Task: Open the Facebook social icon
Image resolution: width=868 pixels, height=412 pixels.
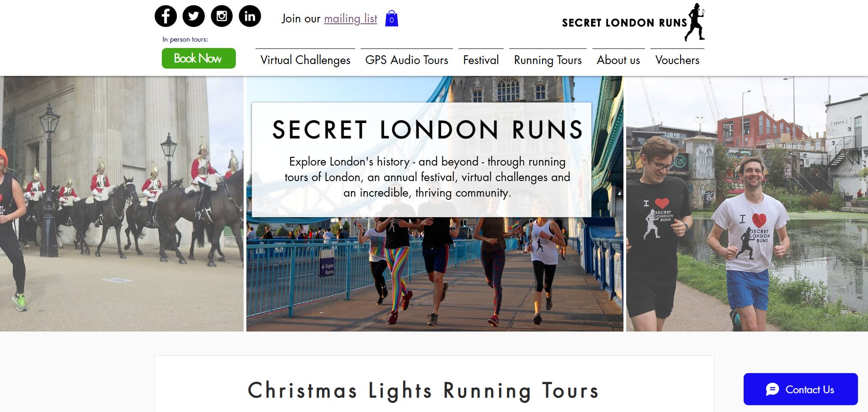Action: point(165,16)
